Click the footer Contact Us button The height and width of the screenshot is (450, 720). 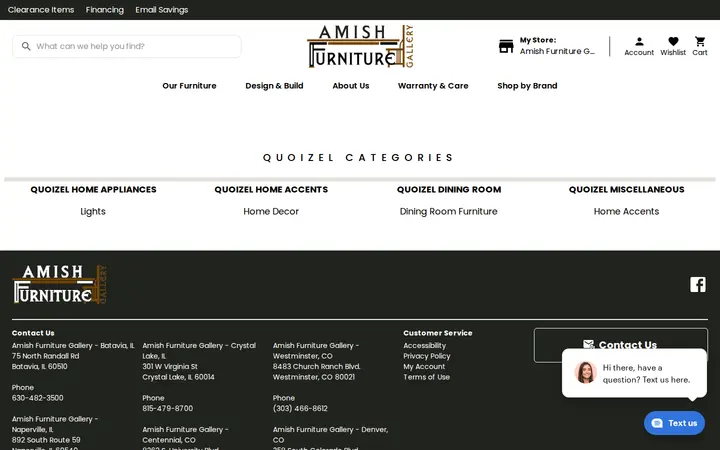point(620,344)
